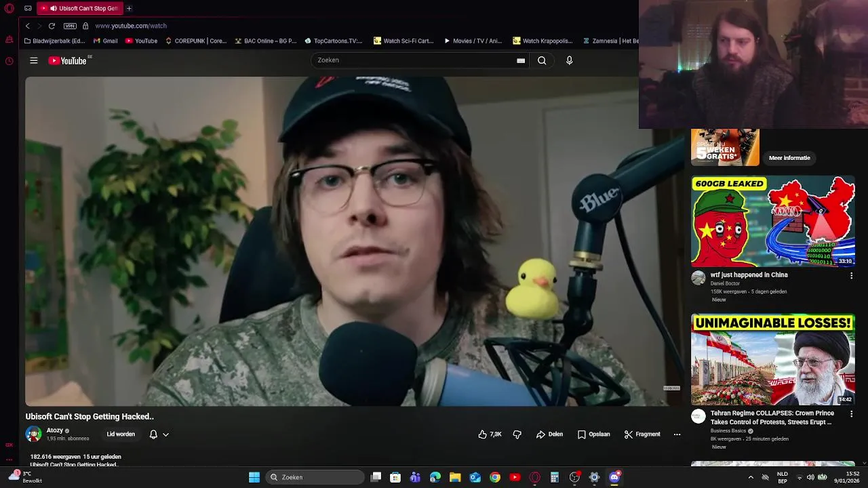Reload the page
The width and height of the screenshot is (868, 488).
coord(52,26)
